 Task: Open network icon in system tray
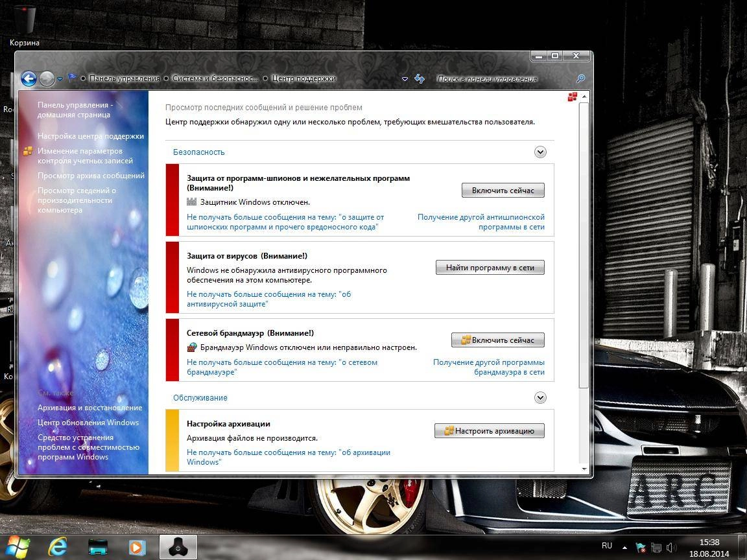point(656,548)
